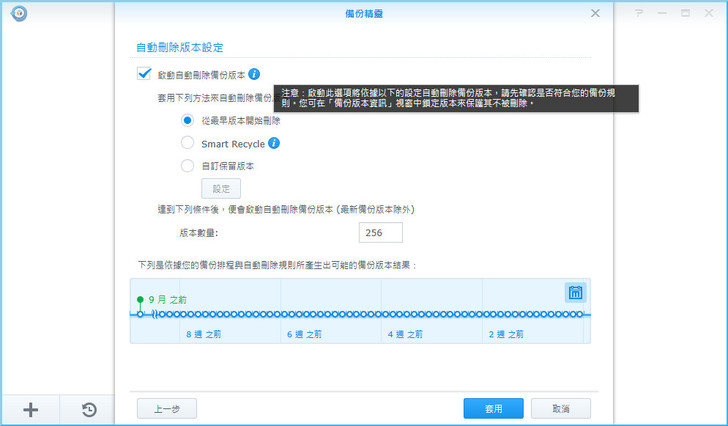Click 上一步 to go back
Viewport: 728px width, 426px height.
(x=166, y=408)
